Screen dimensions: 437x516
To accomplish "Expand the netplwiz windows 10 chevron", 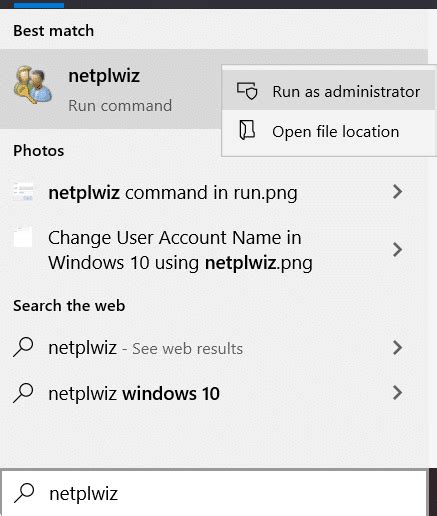I will [x=397, y=393].
